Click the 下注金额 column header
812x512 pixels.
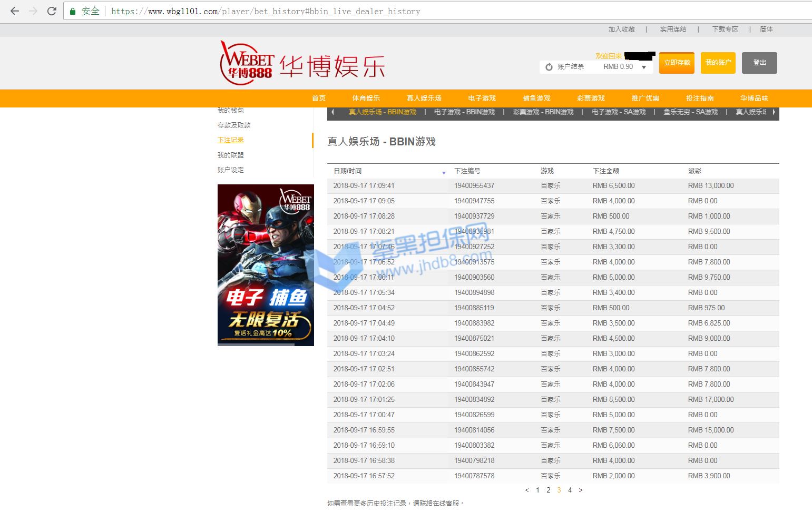(x=606, y=171)
